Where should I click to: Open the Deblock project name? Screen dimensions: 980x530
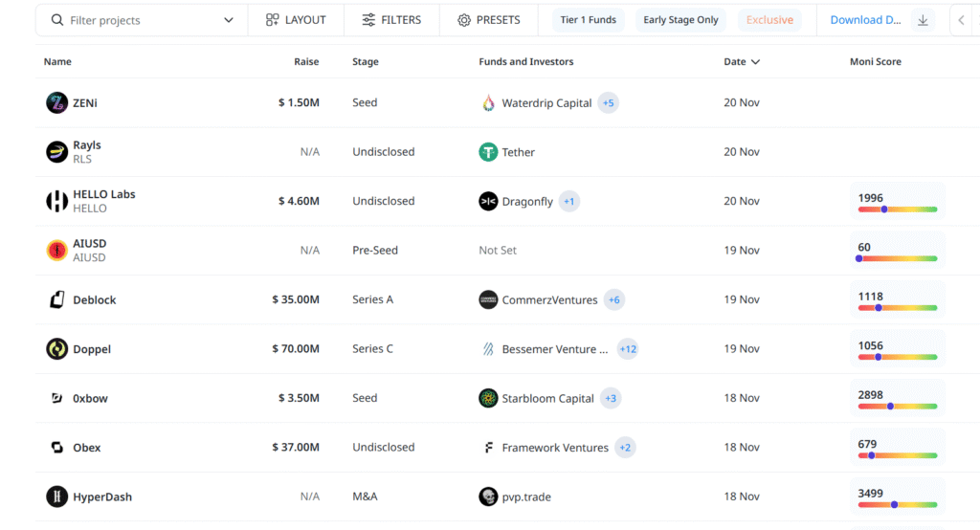click(x=95, y=300)
